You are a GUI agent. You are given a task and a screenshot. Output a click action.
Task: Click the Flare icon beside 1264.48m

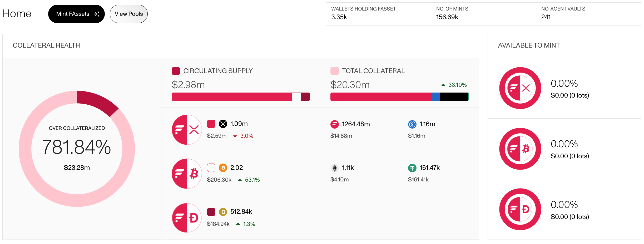pos(334,124)
